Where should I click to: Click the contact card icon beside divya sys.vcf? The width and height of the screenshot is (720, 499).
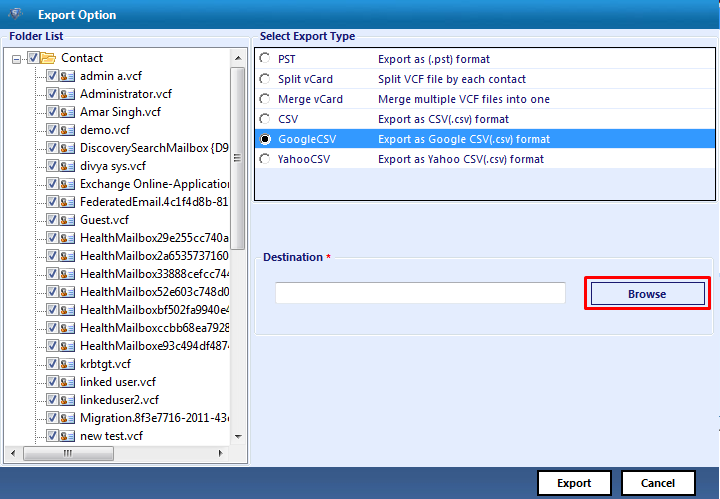[67, 166]
